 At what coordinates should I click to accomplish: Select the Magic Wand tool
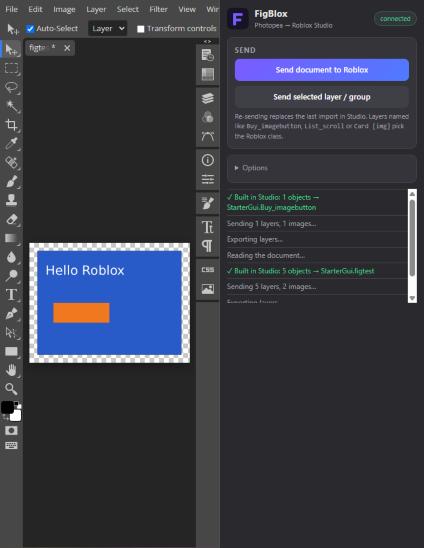(x=11, y=106)
